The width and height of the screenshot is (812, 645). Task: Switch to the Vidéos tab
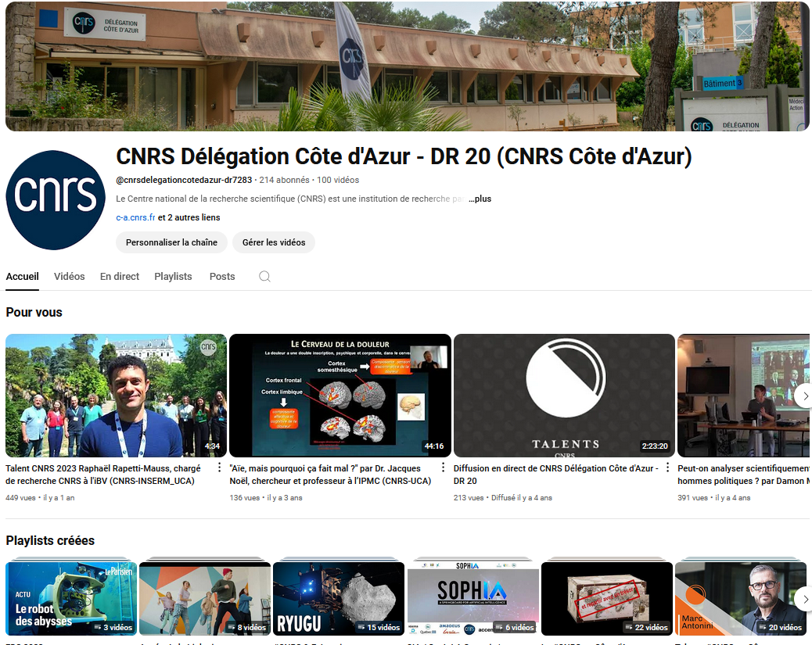point(70,277)
